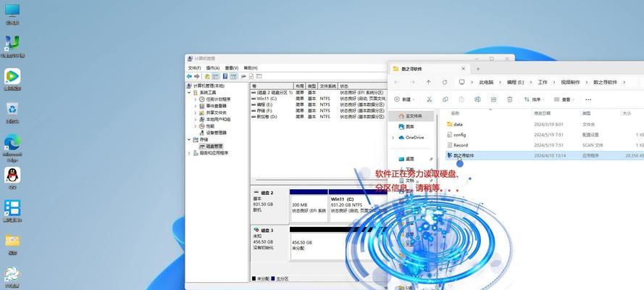Click the Rename icon in the File Explorer toolbar
This screenshot has height=290, width=644.
click(477, 99)
